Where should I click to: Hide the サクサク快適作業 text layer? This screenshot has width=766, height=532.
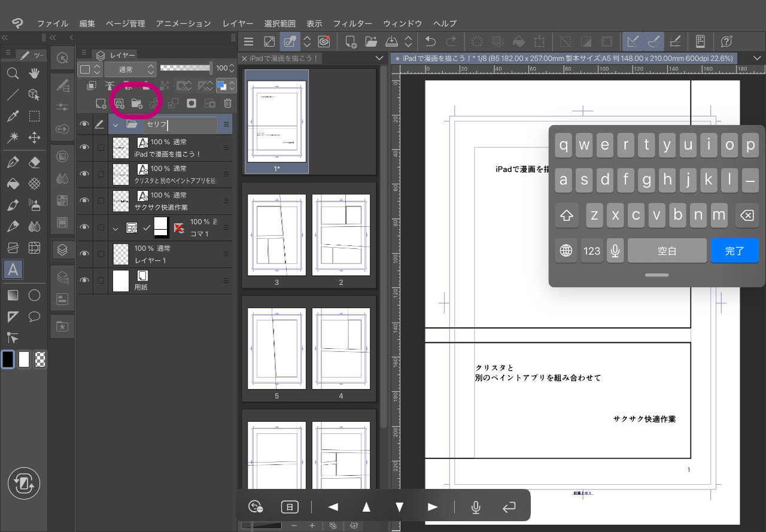[84, 200]
